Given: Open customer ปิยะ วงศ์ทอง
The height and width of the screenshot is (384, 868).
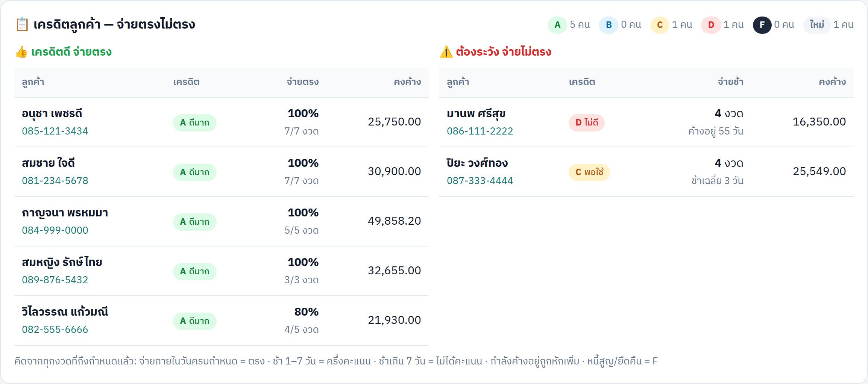Looking at the screenshot, I should point(477,163).
